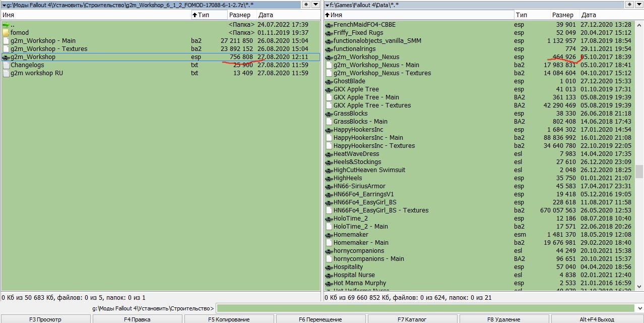
Task: Click the g2m_Workshop_Nexus esp plugin icon
Action: click(329, 57)
